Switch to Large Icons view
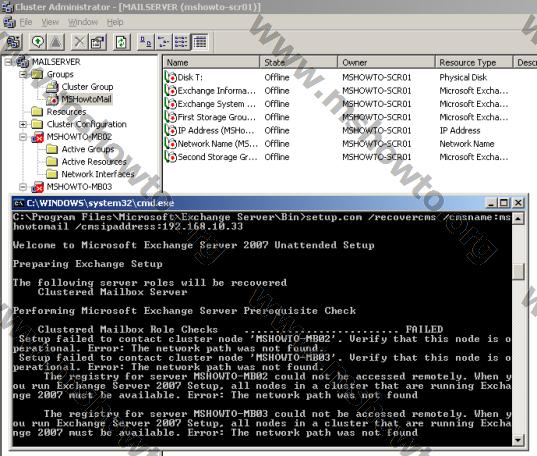 coord(146,42)
